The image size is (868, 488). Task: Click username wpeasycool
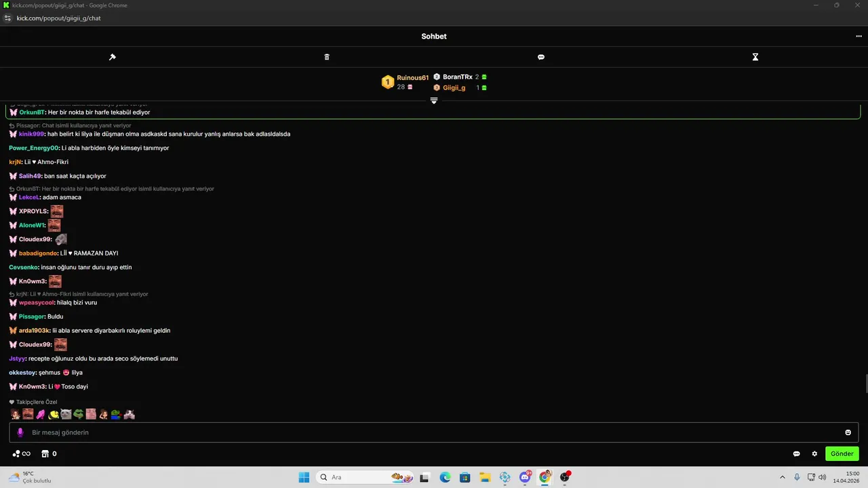click(x=37, y=302)
